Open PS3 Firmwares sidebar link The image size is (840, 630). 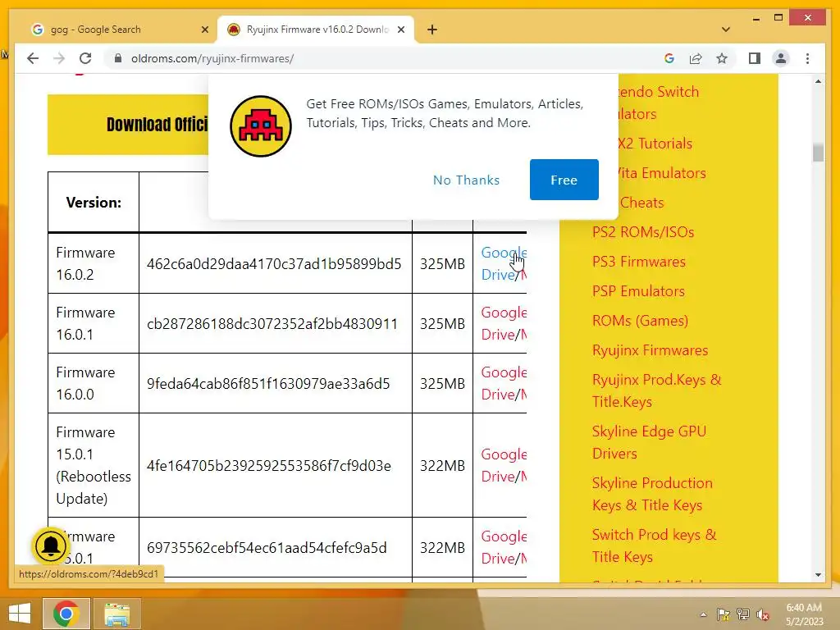click(x=638, y=262)
